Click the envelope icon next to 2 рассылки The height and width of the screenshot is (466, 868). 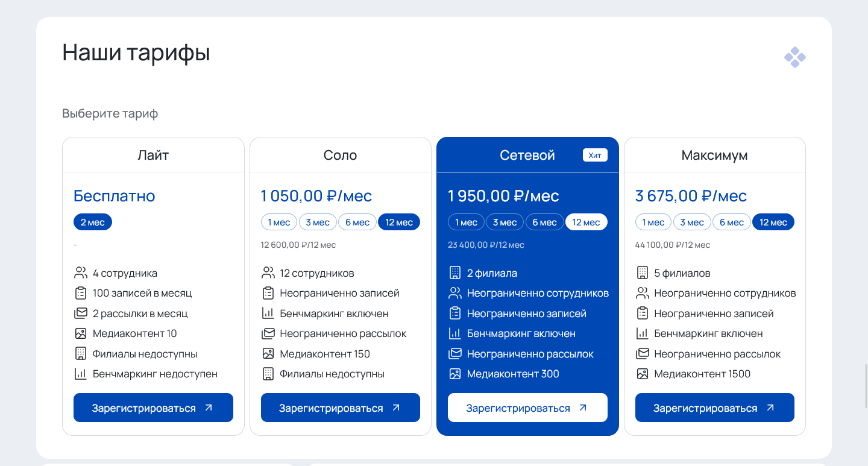81,313
